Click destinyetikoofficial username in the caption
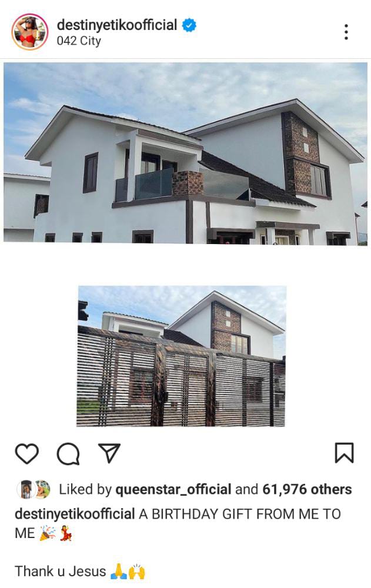The width and height of the screenshot is (371, 588). pyautogui.click(x=75, y=514)
